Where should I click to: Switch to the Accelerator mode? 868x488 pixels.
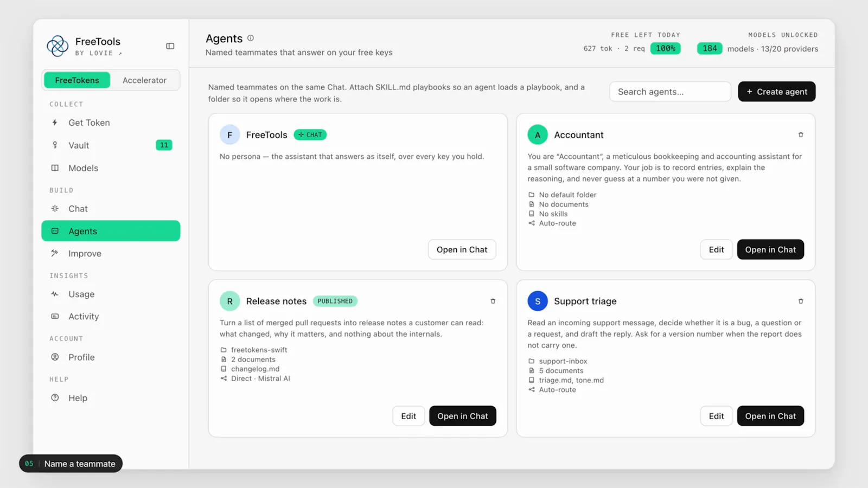tap(144, 80)
